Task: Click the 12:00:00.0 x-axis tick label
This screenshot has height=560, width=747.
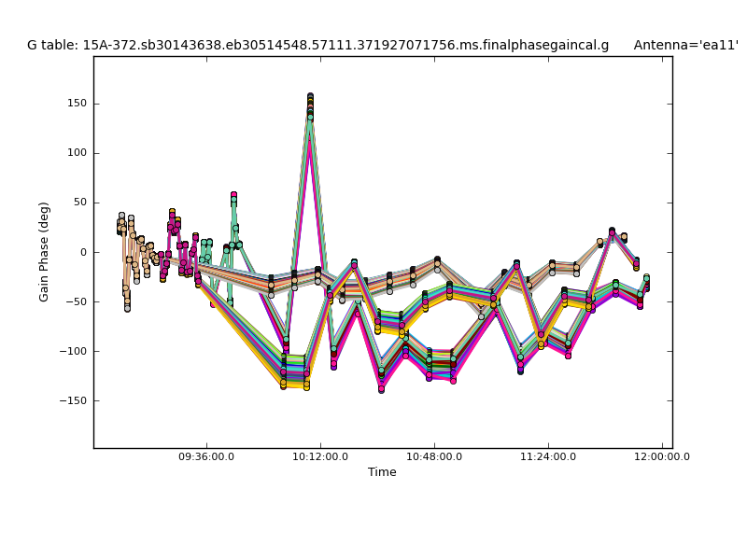Action: [x=661, y=456]
